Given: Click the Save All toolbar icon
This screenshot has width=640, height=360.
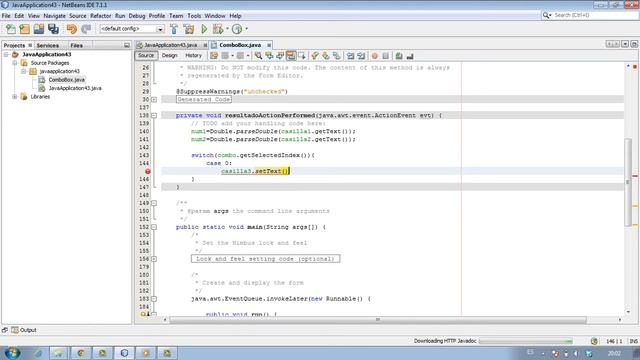Looking at the screenshot, I should [x=53, y=29].
